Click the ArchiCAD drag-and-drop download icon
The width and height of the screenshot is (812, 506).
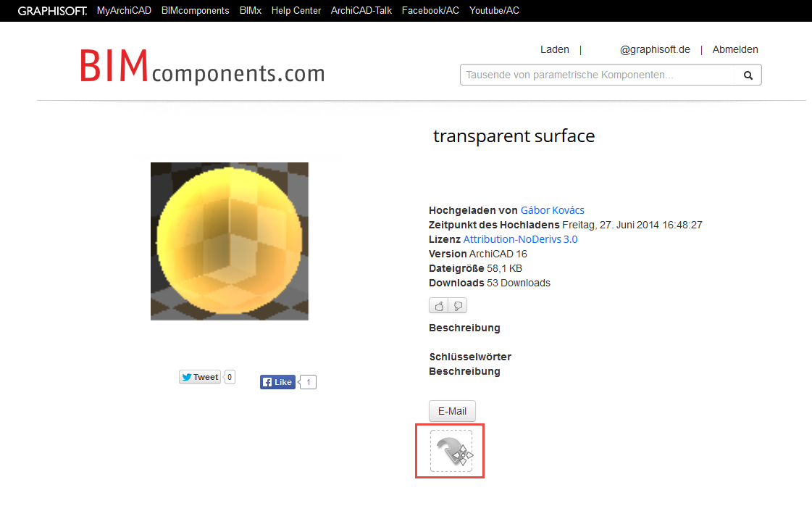451,451
